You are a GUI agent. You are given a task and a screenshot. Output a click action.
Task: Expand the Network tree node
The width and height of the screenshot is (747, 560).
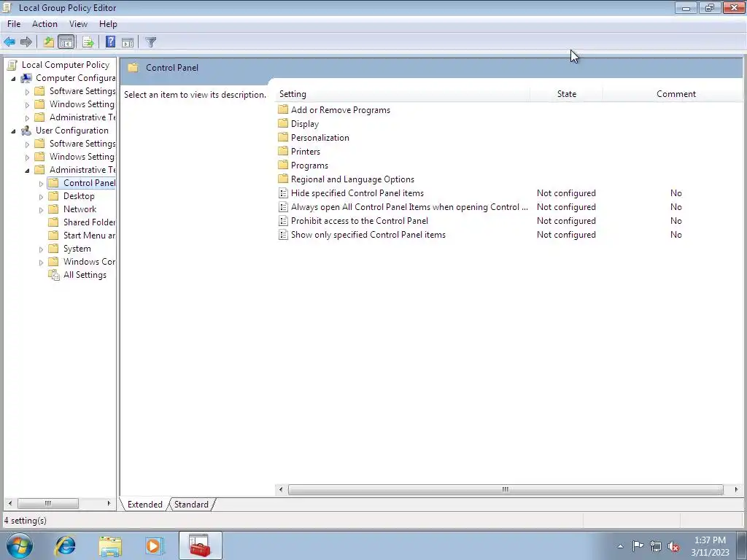pos(41,209)
